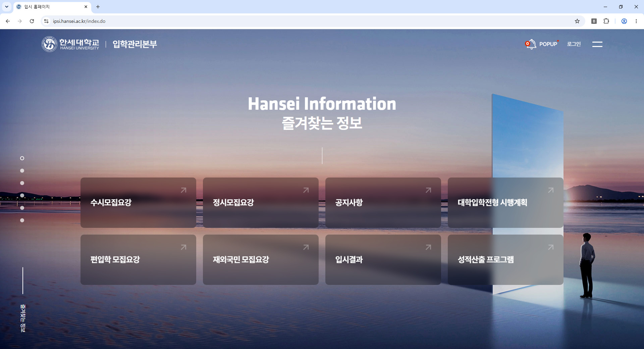Open Chrome's three-dot menu
Screen dimensions: 644x349
[636, 21]
